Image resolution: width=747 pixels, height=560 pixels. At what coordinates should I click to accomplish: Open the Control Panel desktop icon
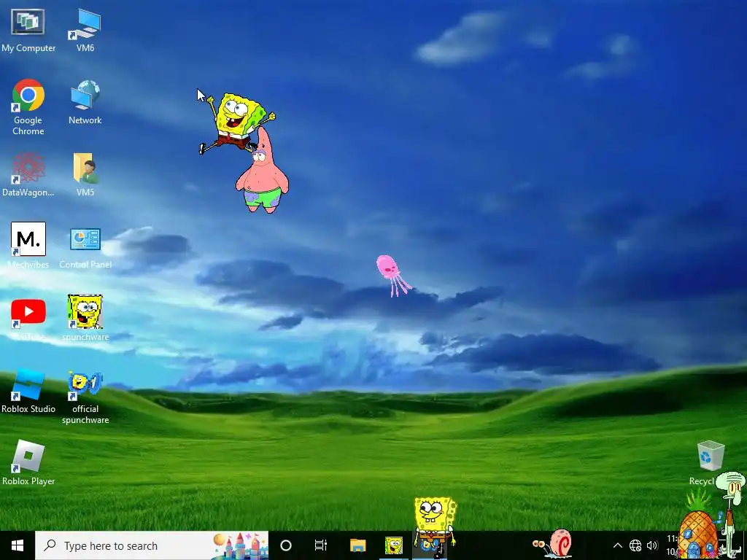click(x=85, y=248)
